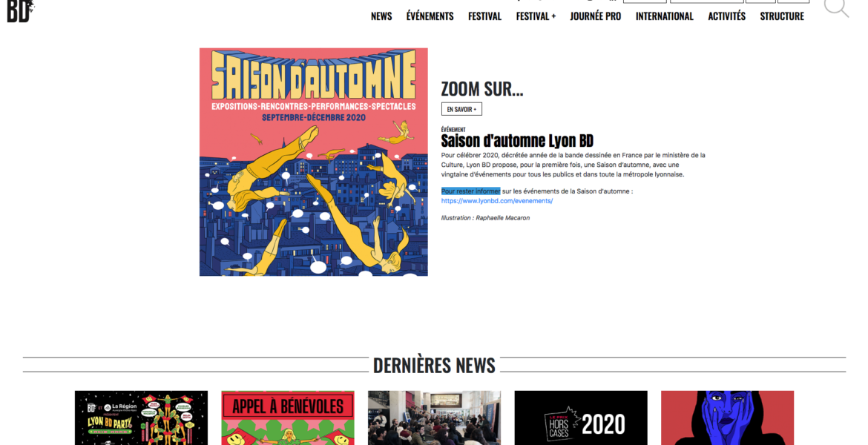868x445 pixels.
Task: Select the STRUCTURE navigation item
Action: [x=782, y=16]
